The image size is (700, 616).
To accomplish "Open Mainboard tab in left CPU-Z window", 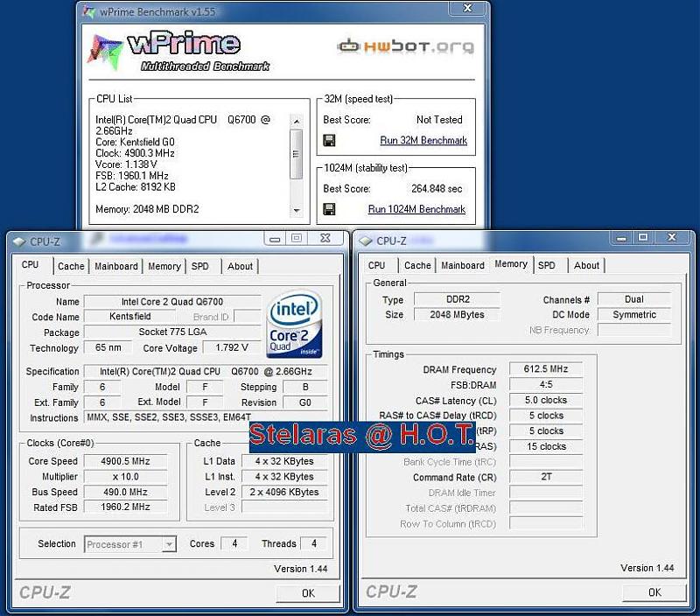I will (116, 267).
